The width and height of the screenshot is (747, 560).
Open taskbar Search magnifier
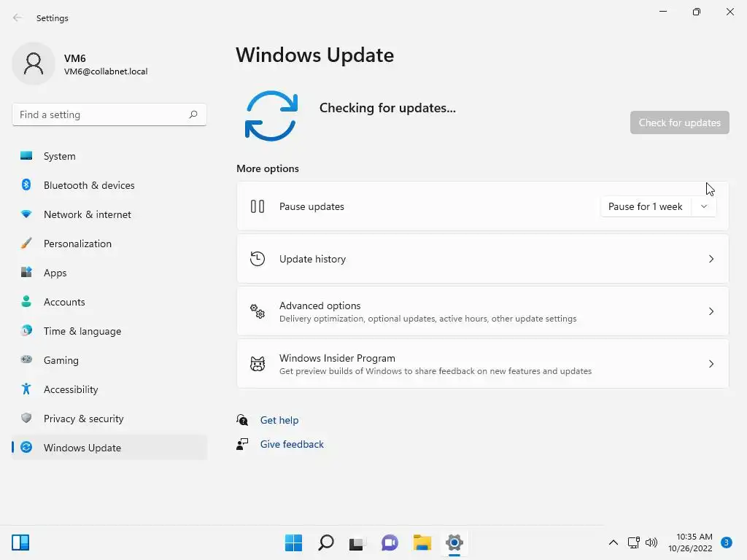326,542
